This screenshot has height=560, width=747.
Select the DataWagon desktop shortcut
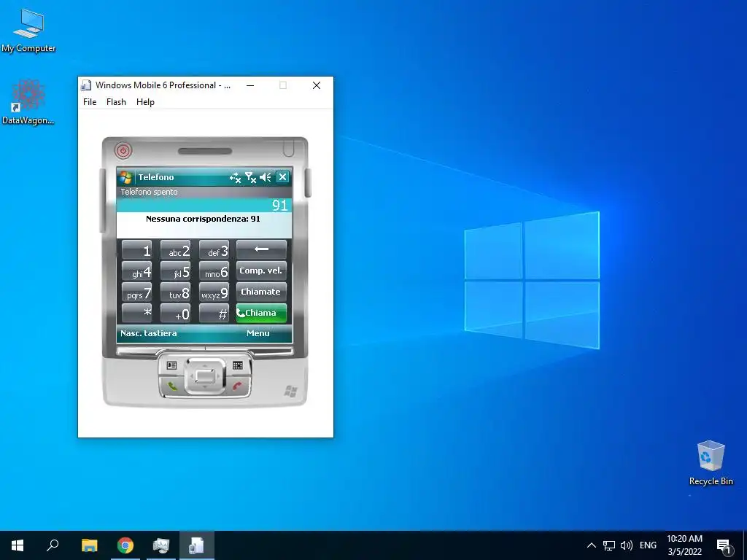(28, 103)
